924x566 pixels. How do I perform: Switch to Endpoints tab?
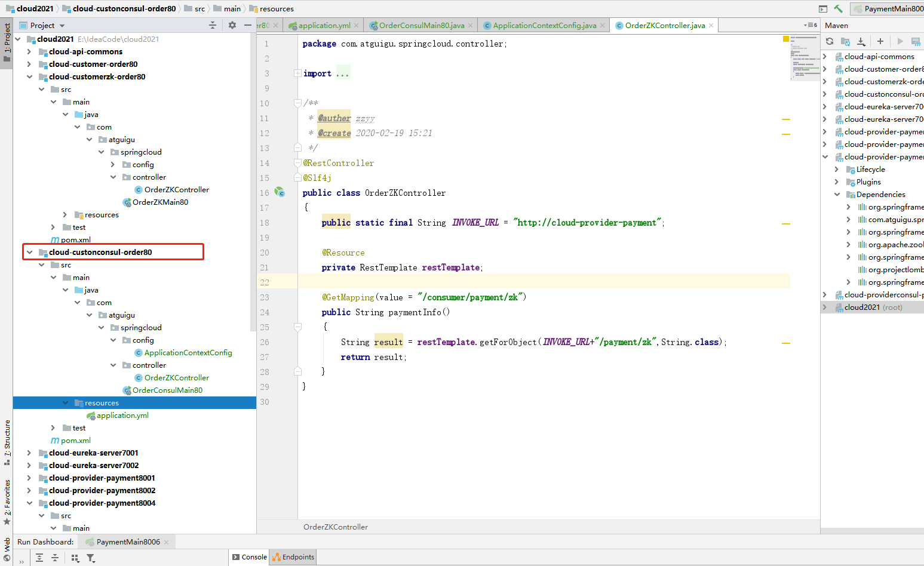(x=293, y=557)
